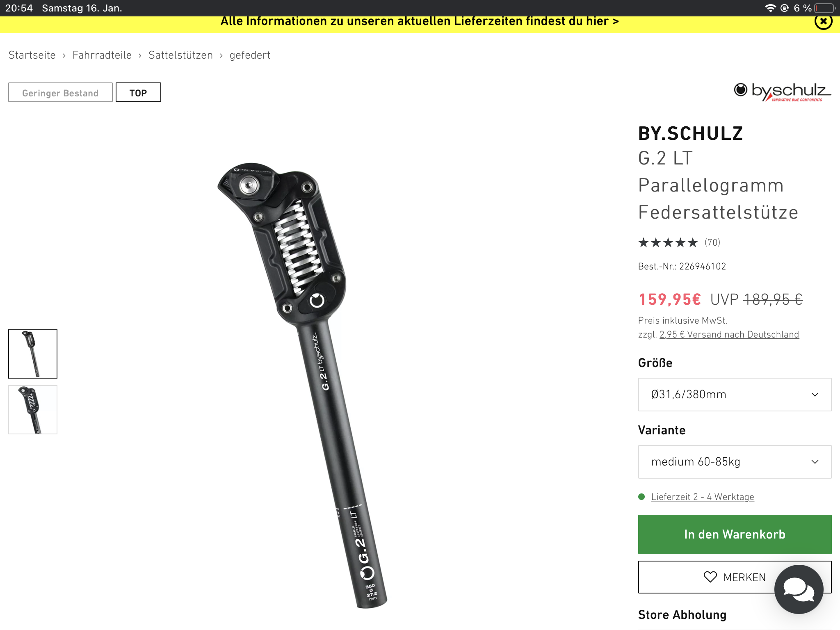840x630 pixels.
Task: Open the Fahrradteile breadcrumb
Action: coord(102,55)
